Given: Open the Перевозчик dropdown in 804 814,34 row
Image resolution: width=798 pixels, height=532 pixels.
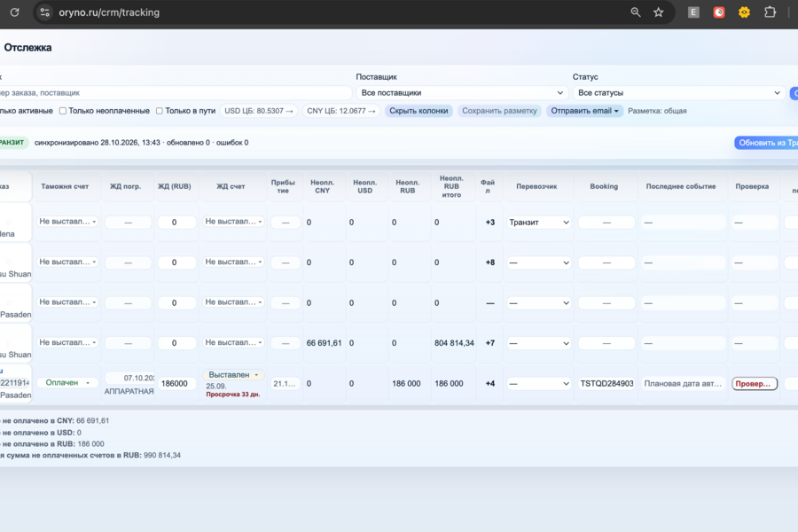Looking at the screenshot, I should (539, 343).
